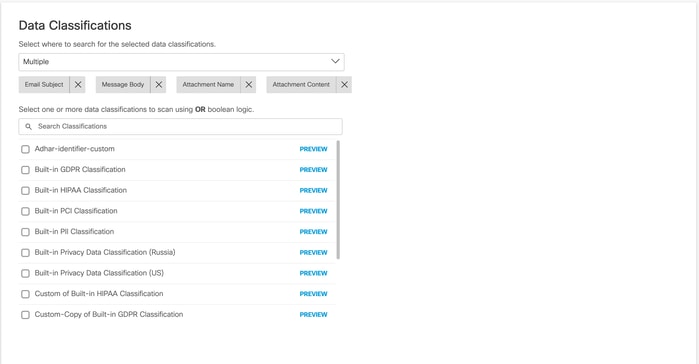Check Built-in Privacy Data Classification (US)
The width and height of the screenshot is (699, 364).
pos(25,274)
